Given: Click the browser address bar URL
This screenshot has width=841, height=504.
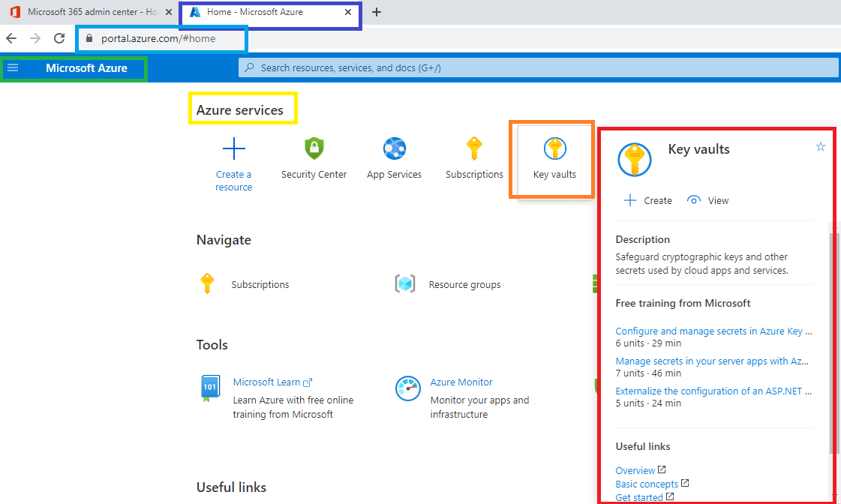Looking at the screenshot, I should point(158,38).
